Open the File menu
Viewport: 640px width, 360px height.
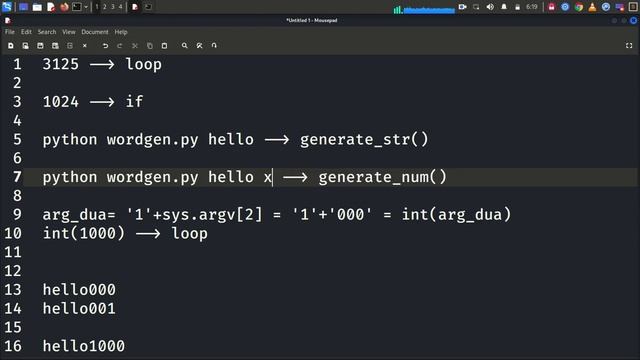pyautogui.click(x=10, y=32)
